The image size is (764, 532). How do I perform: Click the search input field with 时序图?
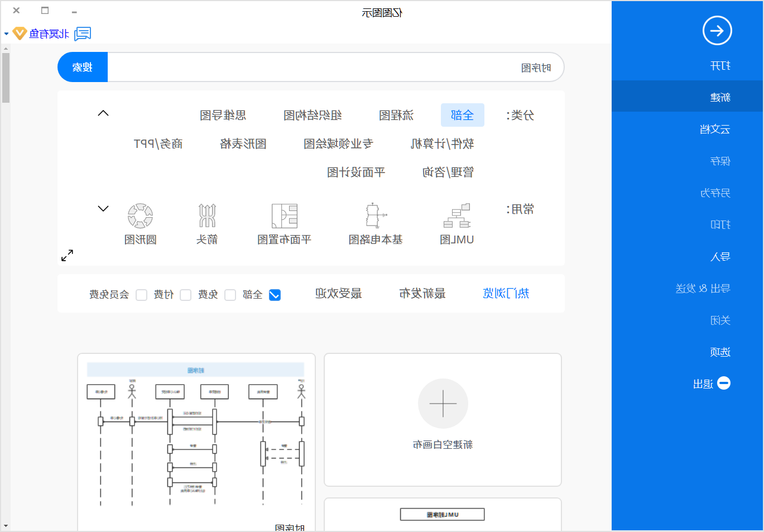(335, 68)
